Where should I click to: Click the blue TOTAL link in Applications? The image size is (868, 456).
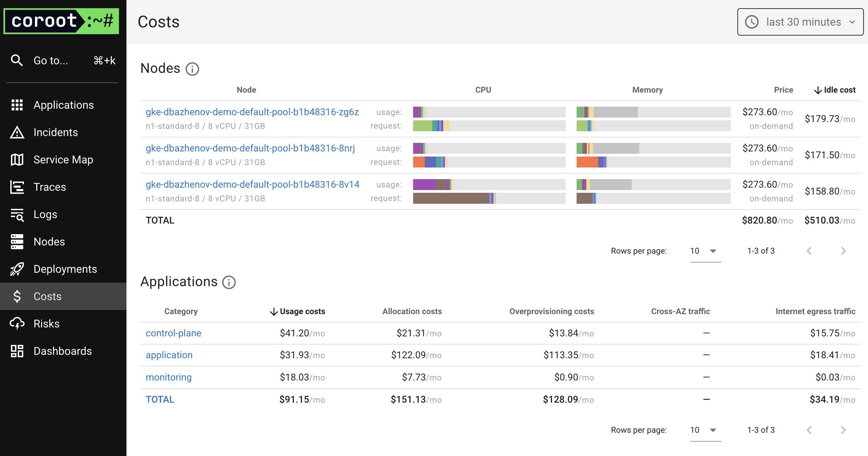(x=160, y=400)
